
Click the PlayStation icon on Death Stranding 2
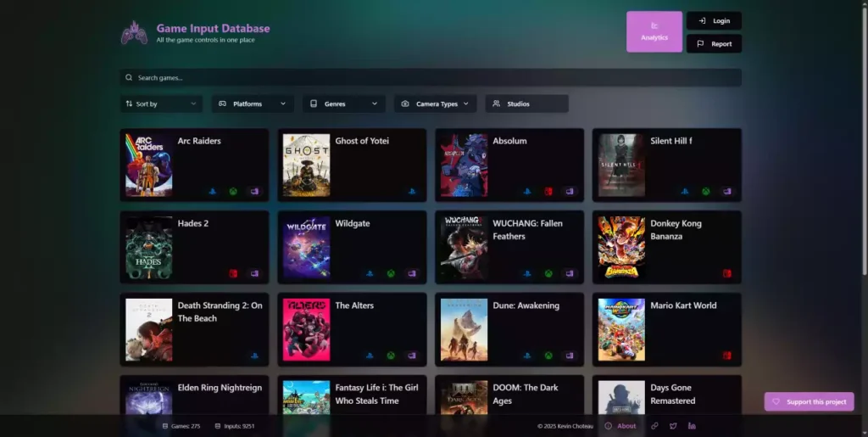pyautogui.click(x=254, y=356)
